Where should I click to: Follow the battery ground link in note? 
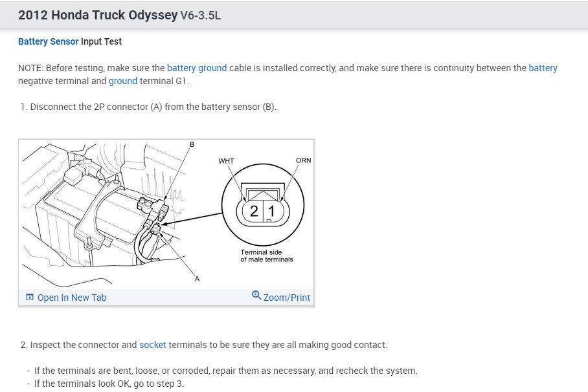pyautogui.click(x=197, y=68)
